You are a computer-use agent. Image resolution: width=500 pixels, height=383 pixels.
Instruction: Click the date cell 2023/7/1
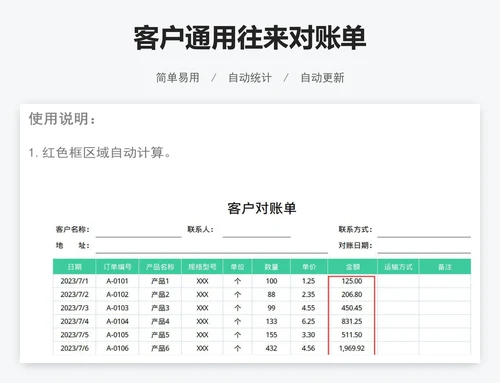point(74,281)
